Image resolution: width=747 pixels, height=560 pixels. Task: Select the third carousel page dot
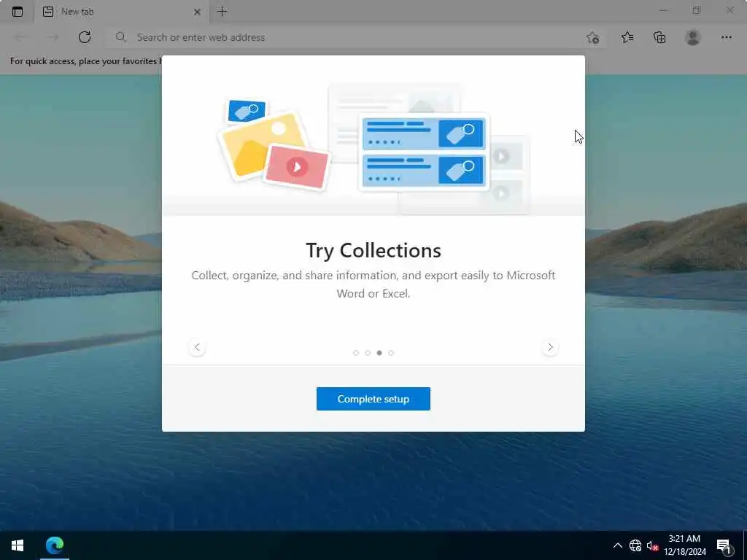tap(379, 353)
